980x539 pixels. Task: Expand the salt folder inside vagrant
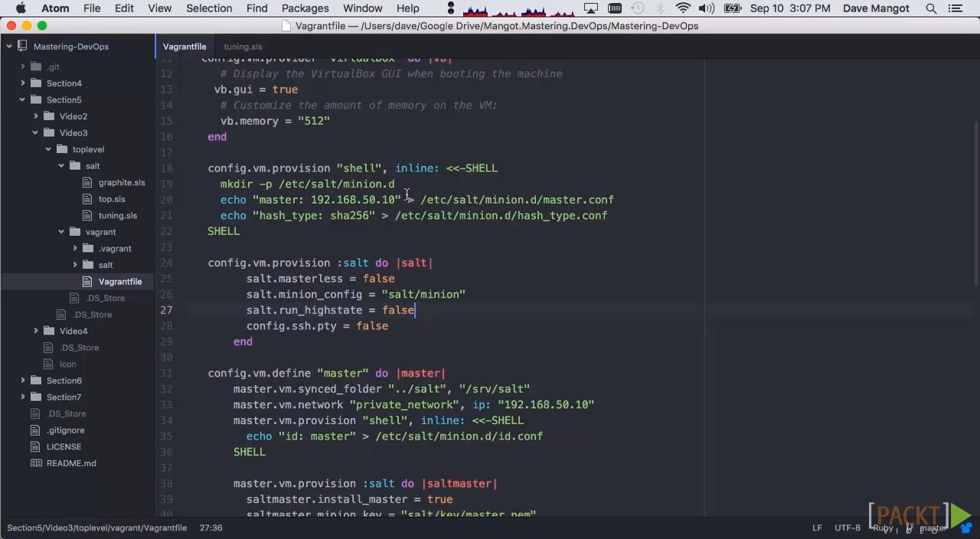pos(75,265)
